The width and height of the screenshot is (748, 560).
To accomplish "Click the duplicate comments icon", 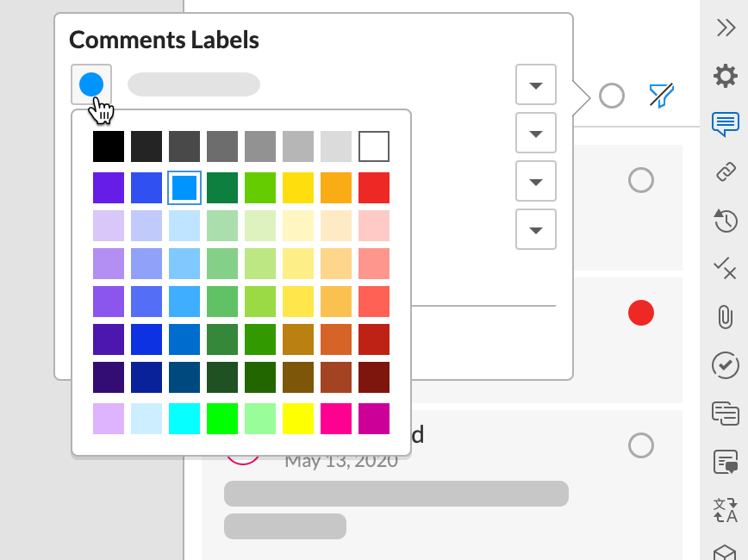I will tap(726, 414).
